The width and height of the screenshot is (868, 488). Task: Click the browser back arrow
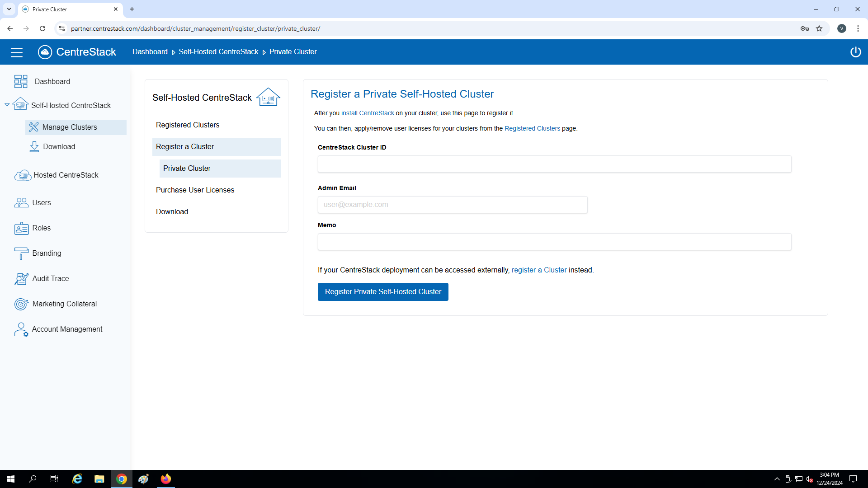click(x=10, y=28)
